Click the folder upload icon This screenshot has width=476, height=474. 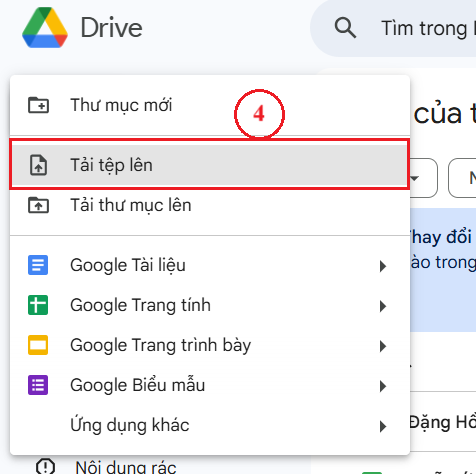[x=38, y=205]
